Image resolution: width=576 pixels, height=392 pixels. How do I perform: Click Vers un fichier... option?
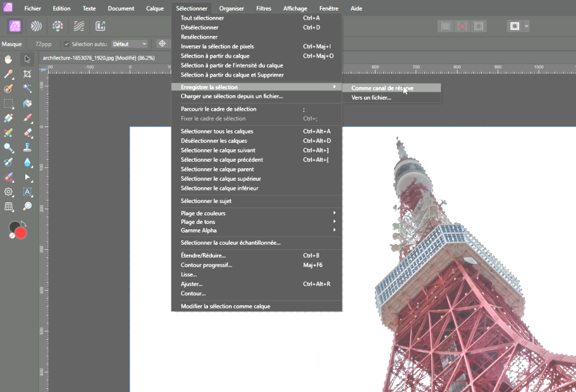click(371, 98)
